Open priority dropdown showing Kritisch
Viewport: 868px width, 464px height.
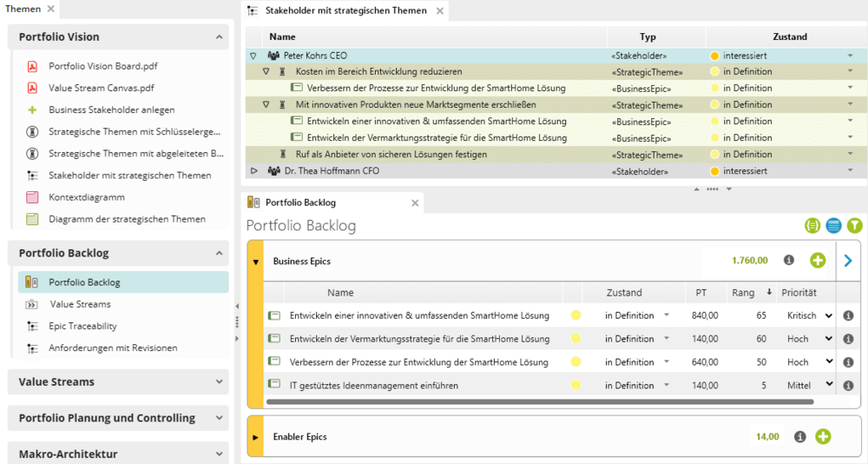click(x=828, y=315)
